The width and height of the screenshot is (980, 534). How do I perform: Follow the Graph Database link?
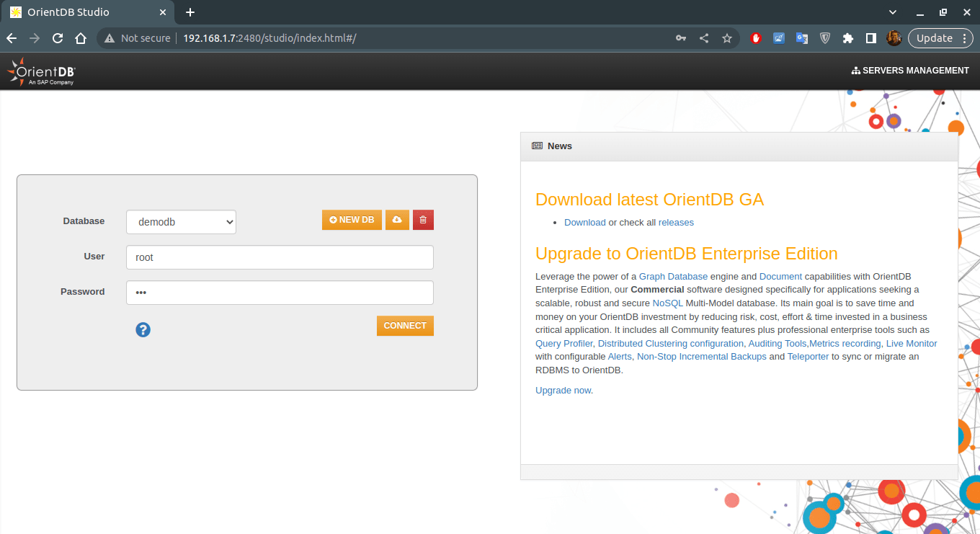673,277
